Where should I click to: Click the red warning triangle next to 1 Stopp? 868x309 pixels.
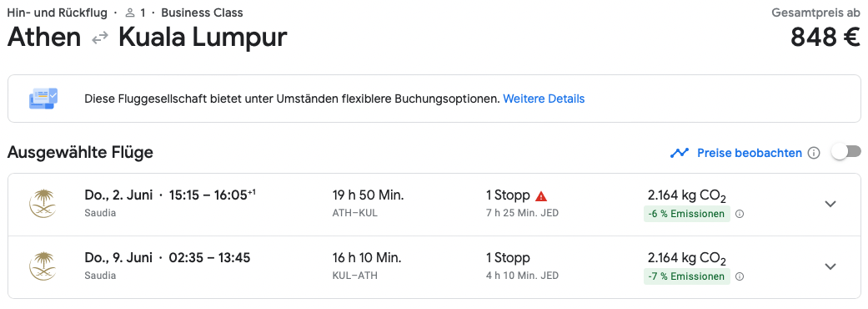pos(541,195)
